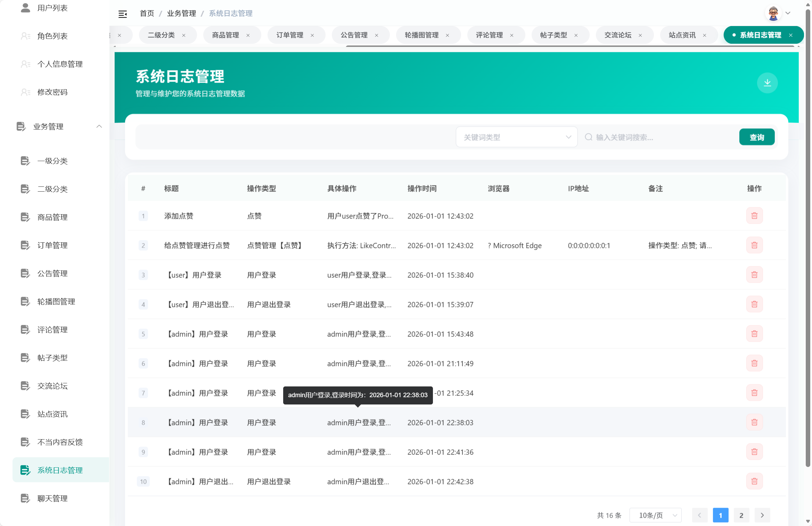Click the 首页 breadcrumb link
The height and width of the screenshot is (526, 812).
click(x=146, y=13)
